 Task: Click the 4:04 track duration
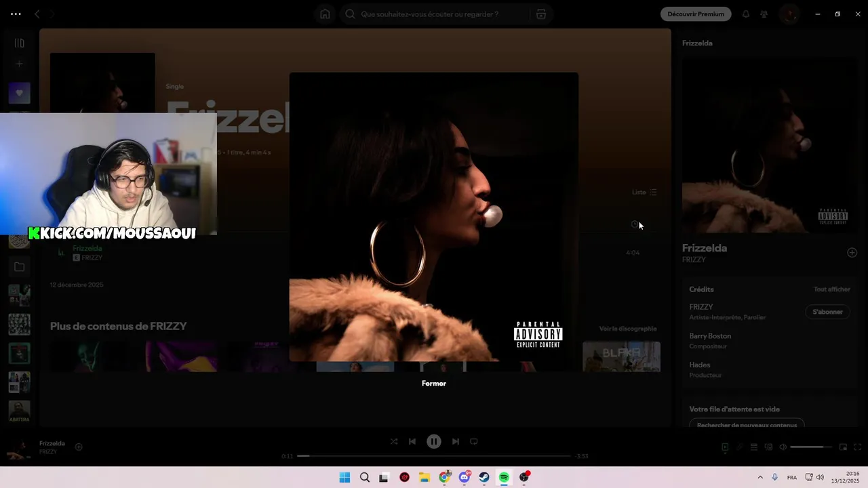(633, 253)
